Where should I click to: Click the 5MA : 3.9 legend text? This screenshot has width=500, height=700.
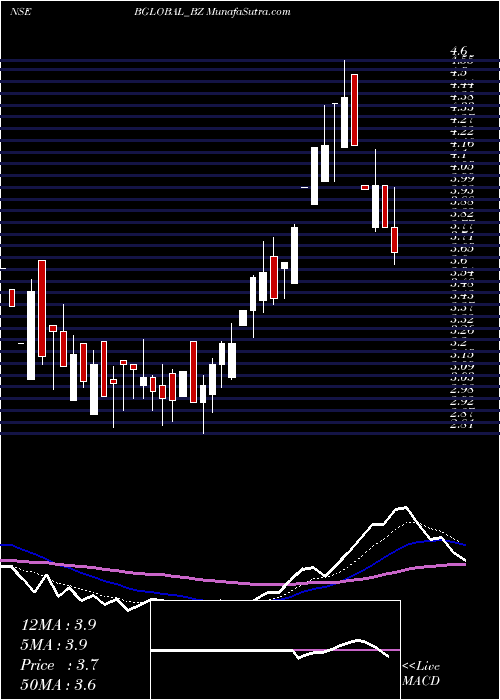(x=54, y=645)
